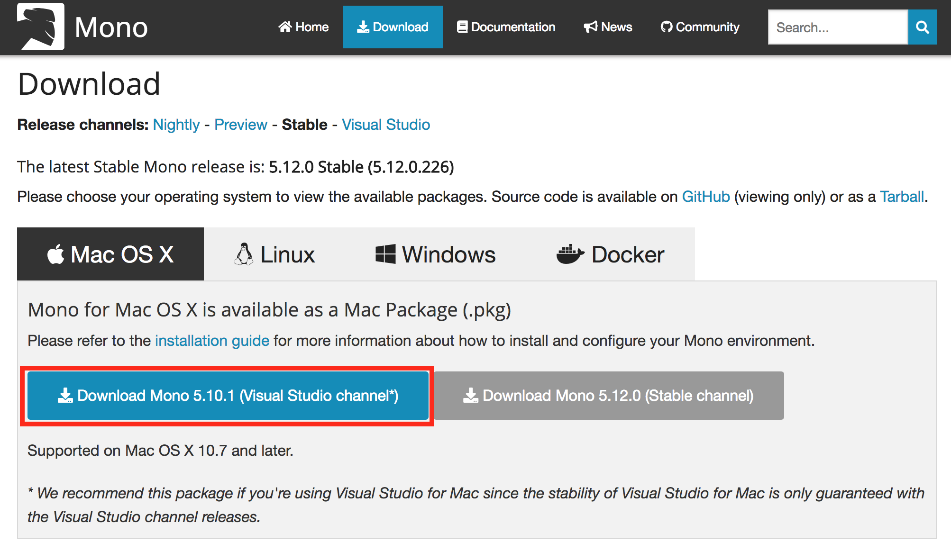Open the Community nav item
This screenshot has width=951, height=560.
click(700, 27)
